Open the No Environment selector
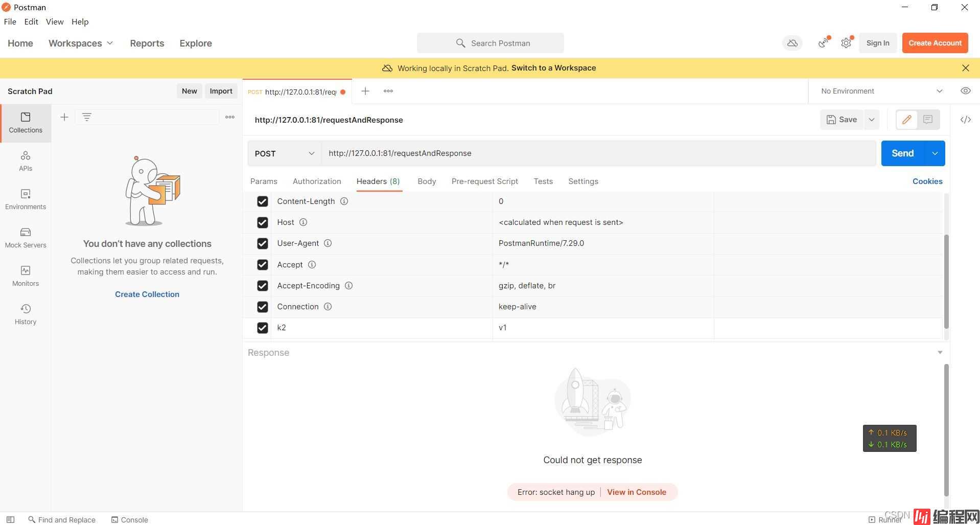 pos(881,91)
